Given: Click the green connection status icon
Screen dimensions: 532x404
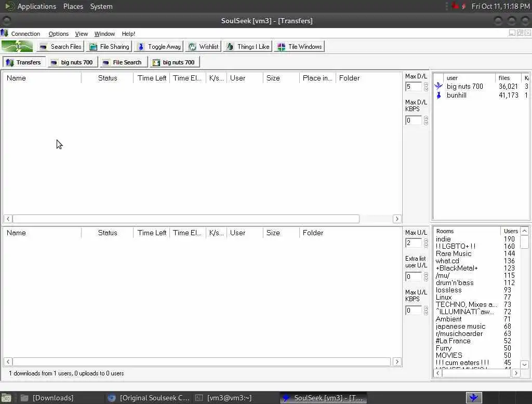Looking at the screenshot, I should click(x=17, y=46).
